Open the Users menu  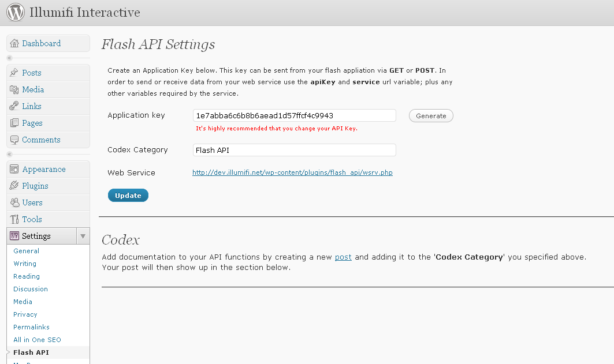point(32,202)
